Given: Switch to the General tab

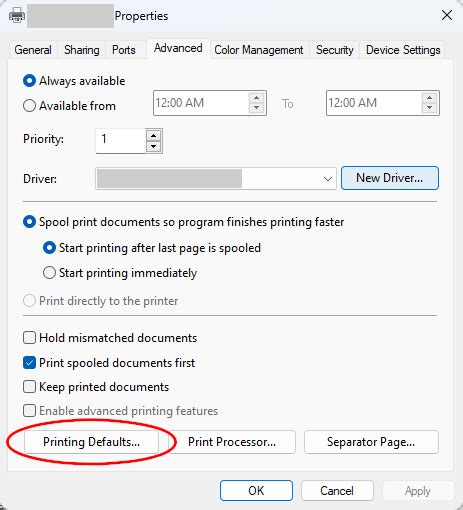Looking at the screenshot, I should (33, 50).
